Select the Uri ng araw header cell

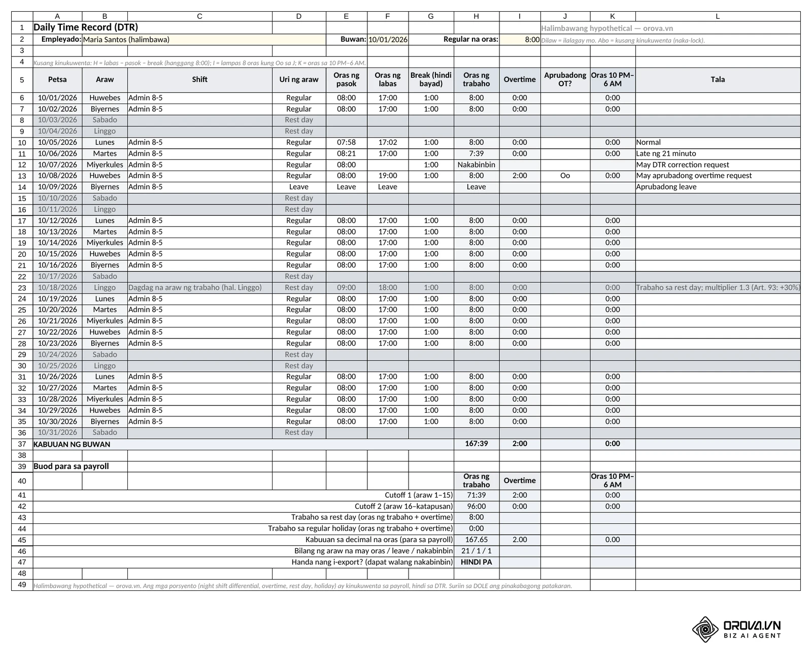point(299,80)
